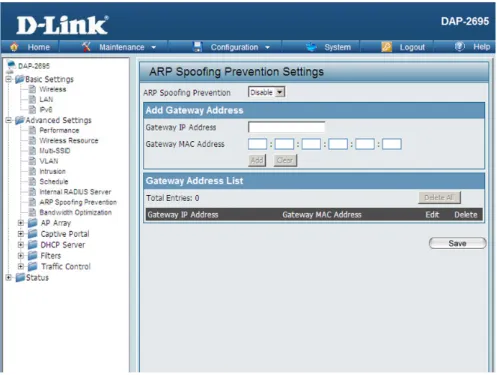The height and width of the screenshot is (375, 497).
Task: Expand the Status tree node
Action: click(8, 277)
